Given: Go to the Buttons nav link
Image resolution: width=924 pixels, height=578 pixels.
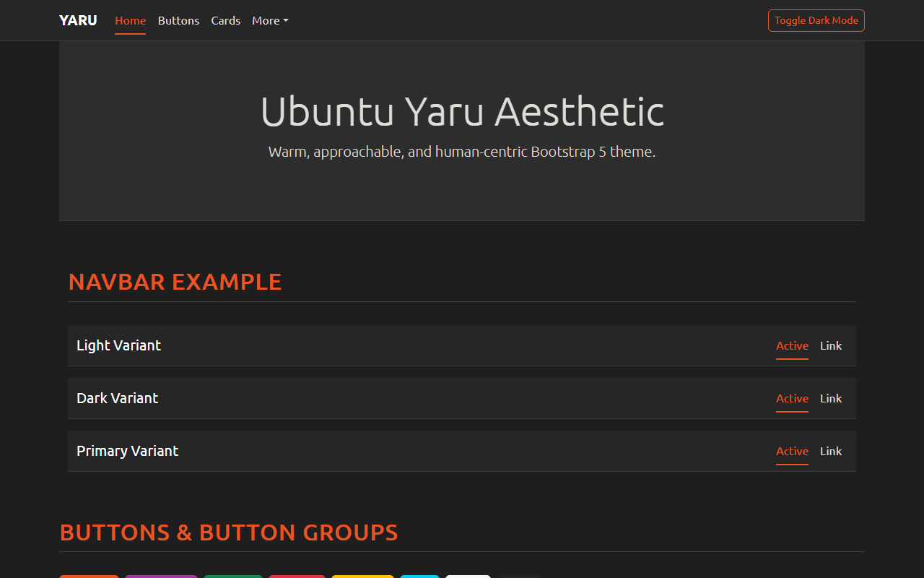Looking at the screenshot, I should pos(178,21).
